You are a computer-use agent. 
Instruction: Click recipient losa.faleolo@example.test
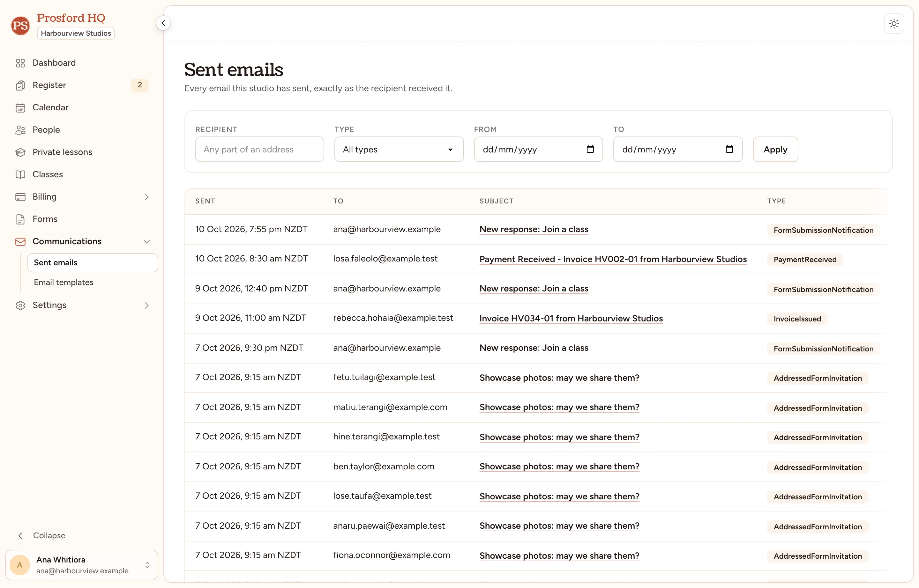click(x=385, y=259)
